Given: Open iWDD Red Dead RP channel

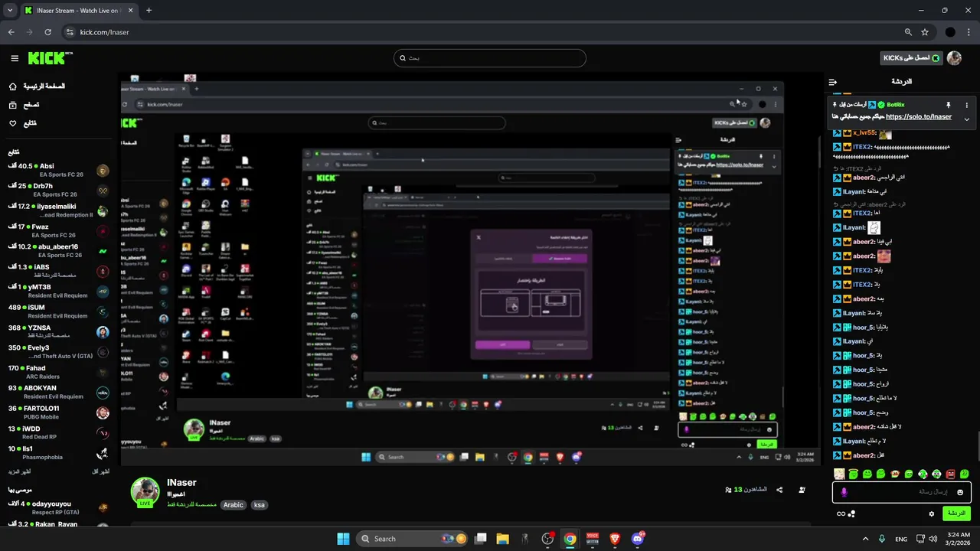Looking at the screenshot, I should pos(58,432).
